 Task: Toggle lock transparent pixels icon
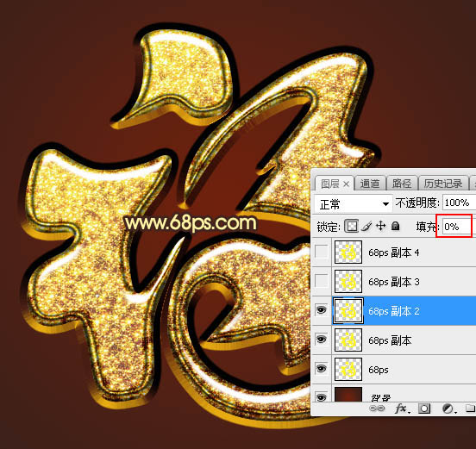(x=351, y=226)
